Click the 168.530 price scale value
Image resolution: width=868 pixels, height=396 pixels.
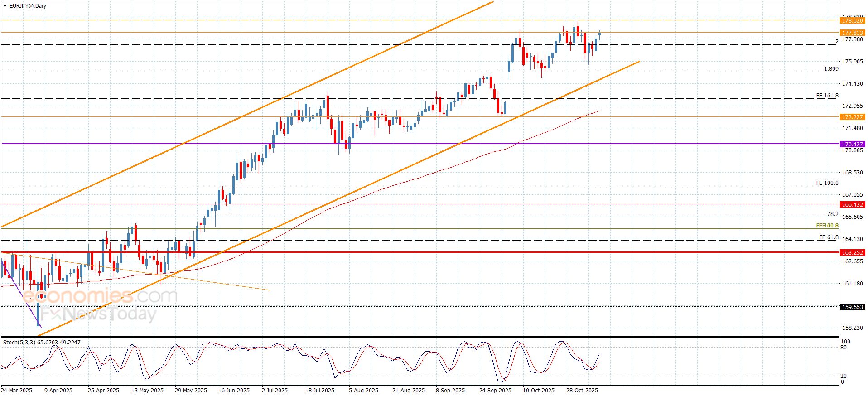pos(852,173)
